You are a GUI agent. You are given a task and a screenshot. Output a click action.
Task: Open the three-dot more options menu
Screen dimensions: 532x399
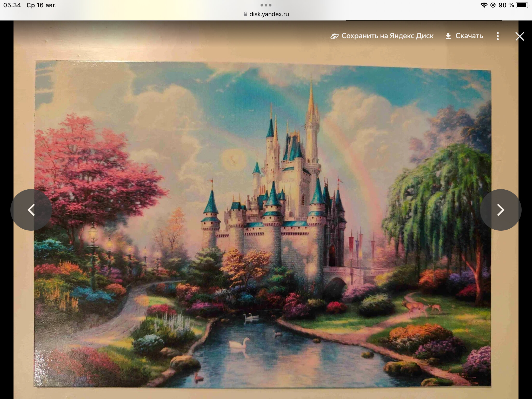498,36
